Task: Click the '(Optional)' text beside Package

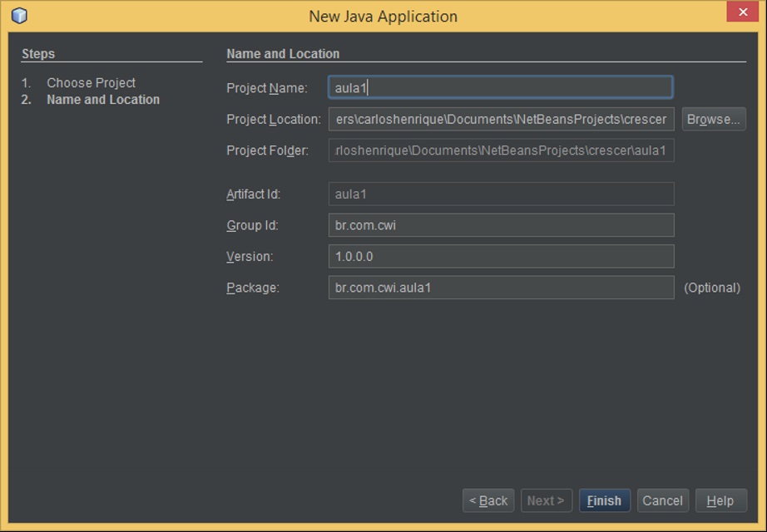Action: pos(712,288)
